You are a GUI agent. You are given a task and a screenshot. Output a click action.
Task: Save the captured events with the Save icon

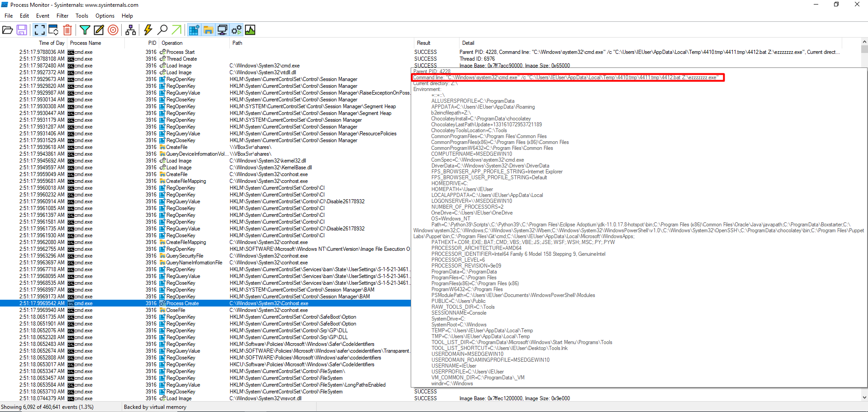[21, 30]
